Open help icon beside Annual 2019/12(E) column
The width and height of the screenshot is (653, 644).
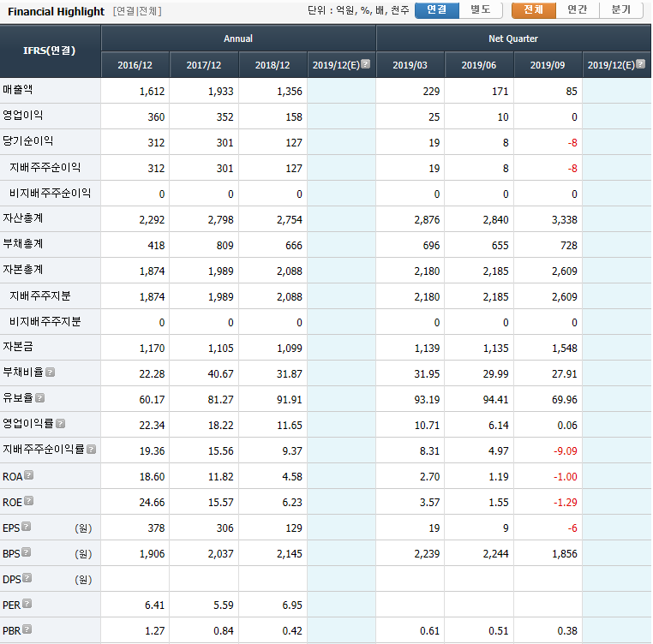[x=365, y=63]
